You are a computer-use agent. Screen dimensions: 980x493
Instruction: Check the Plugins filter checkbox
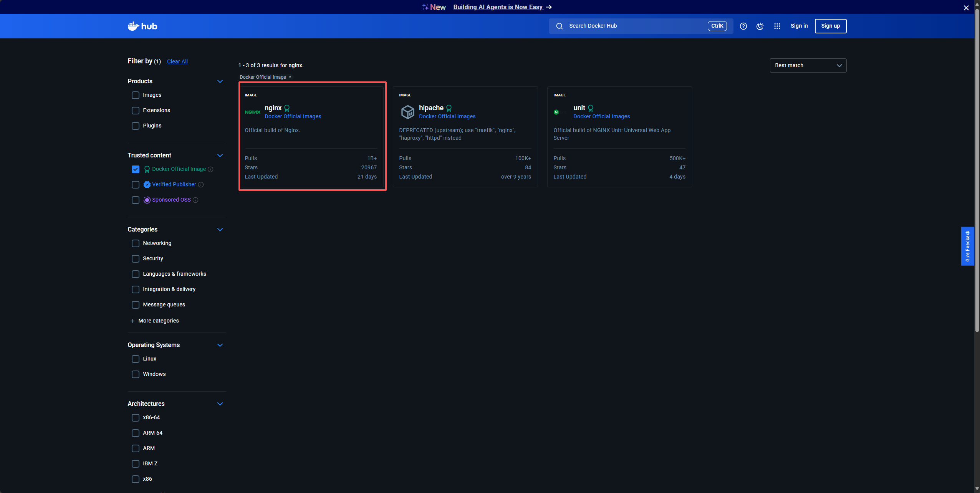[x=136, y=126]
